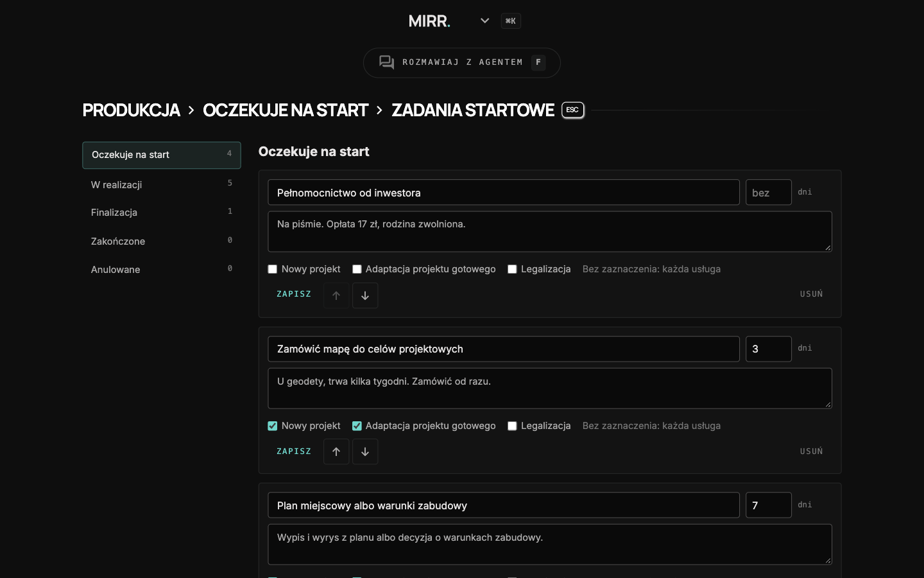Click the up arrow for Pełnomocnictwo od inwestora
This screenshot has height=578, width=924.
[336, 295]
